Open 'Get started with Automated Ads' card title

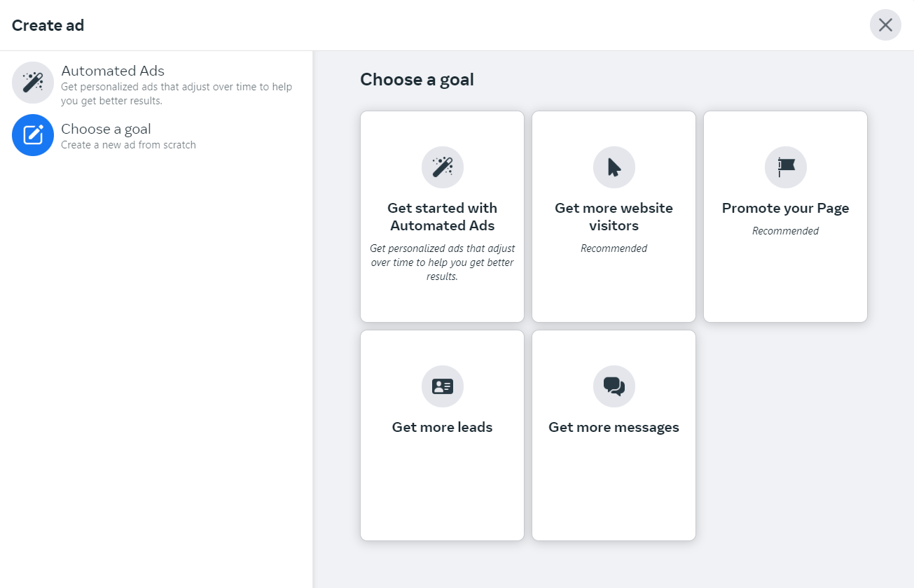(442, 217)
